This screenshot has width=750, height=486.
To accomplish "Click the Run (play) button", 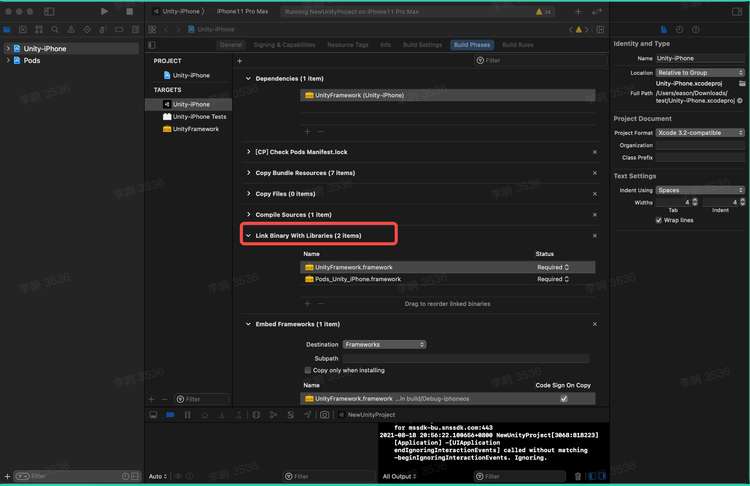I will click(105, 10).
